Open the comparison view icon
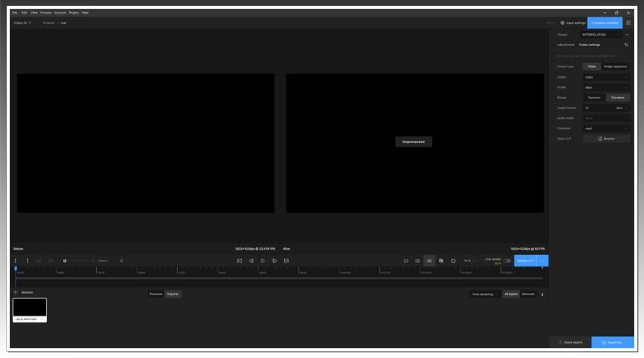The image size is (644, 358). pos(441,261)
